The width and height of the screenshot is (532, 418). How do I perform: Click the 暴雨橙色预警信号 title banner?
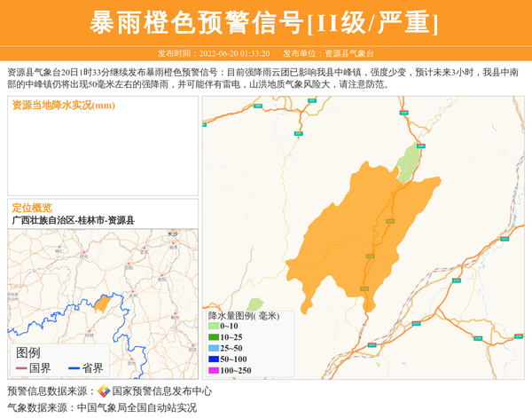tap(264, 23)
